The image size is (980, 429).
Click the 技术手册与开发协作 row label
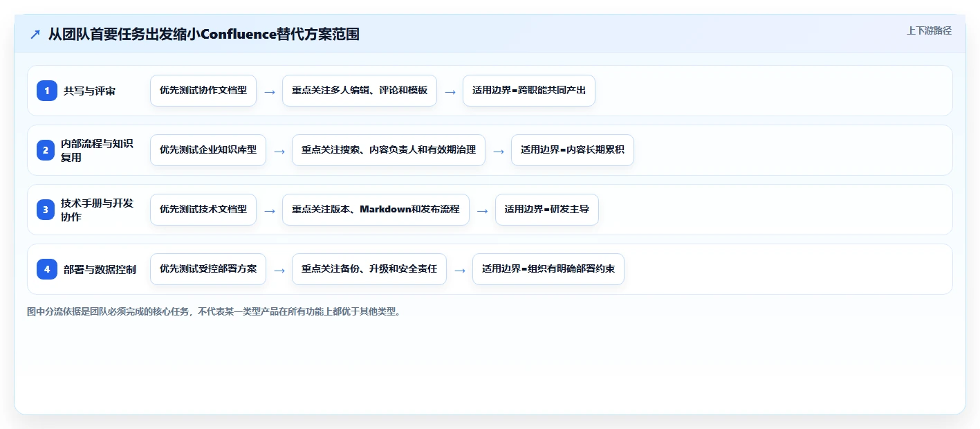(x=97, y=210)
